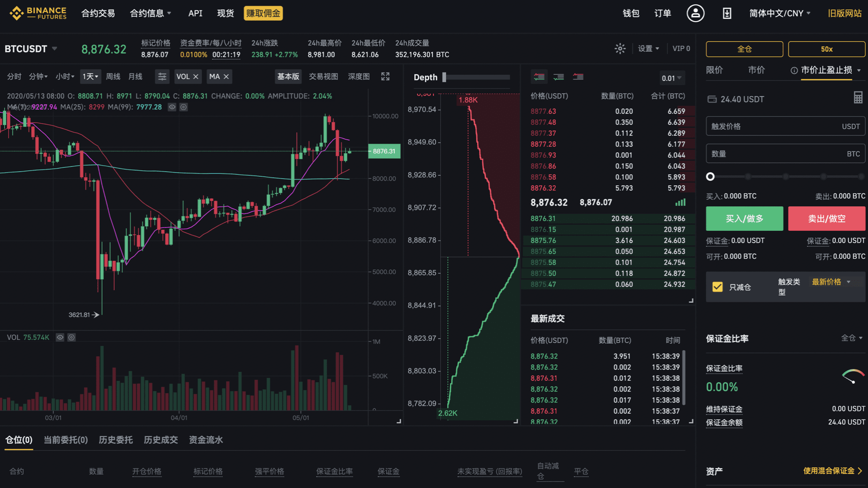This screenshot has height=488, width=868.
Task: Show buy-only order book view
Action: [559, 77]
